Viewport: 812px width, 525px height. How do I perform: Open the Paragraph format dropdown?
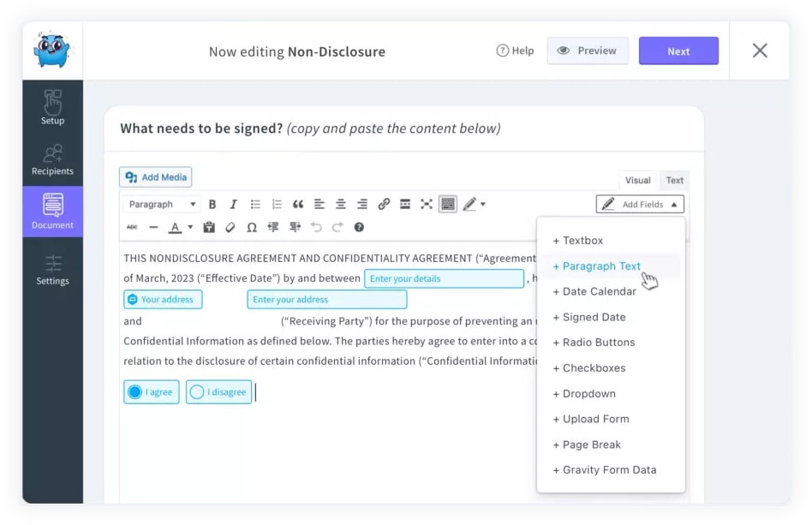[161, 204]
